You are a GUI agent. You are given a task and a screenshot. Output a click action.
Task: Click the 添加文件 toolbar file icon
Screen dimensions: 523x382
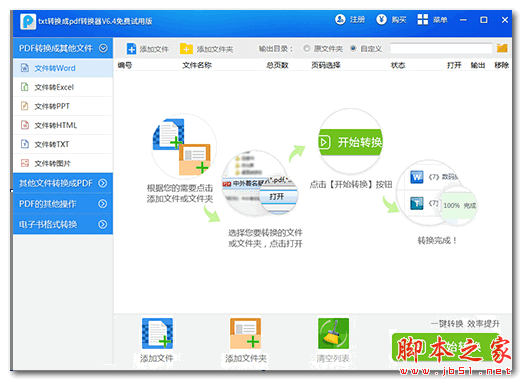(x=131, y=49)
